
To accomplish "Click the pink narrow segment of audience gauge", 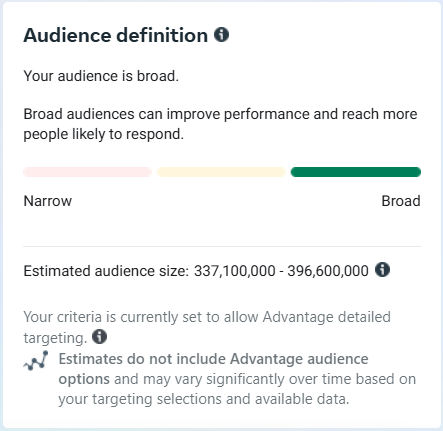I will pyautogui.click(x=88, y=172).
